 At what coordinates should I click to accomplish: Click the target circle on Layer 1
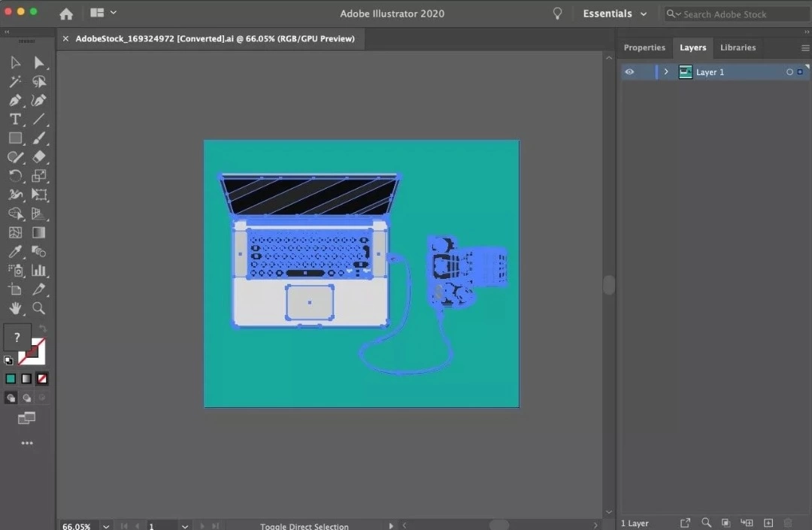pos(789,72)
